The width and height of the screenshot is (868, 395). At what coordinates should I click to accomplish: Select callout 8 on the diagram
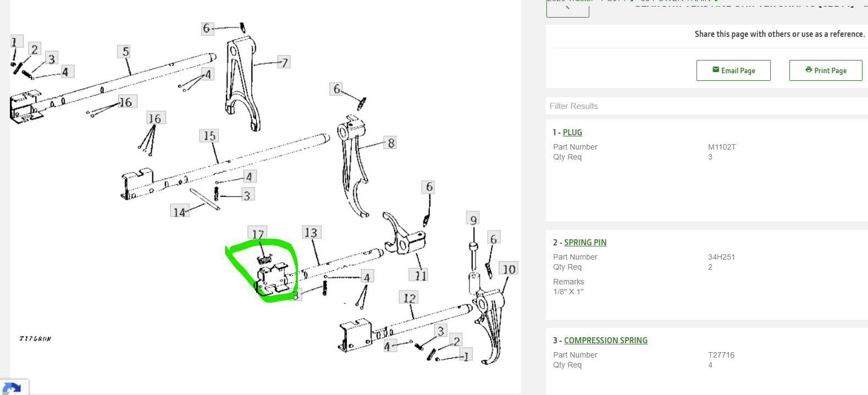point(390,143)
